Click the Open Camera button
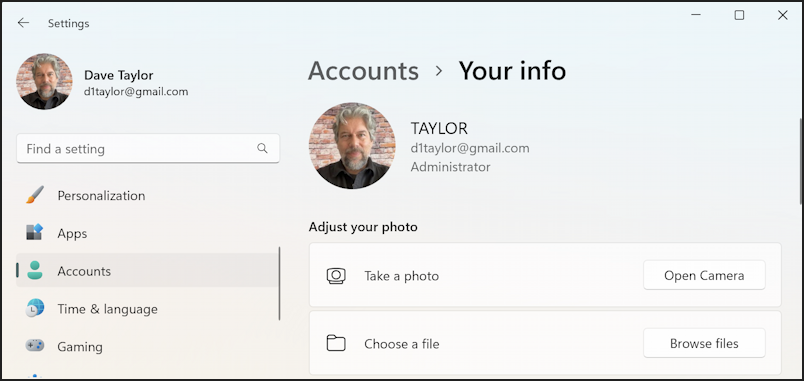 (704, 275)
